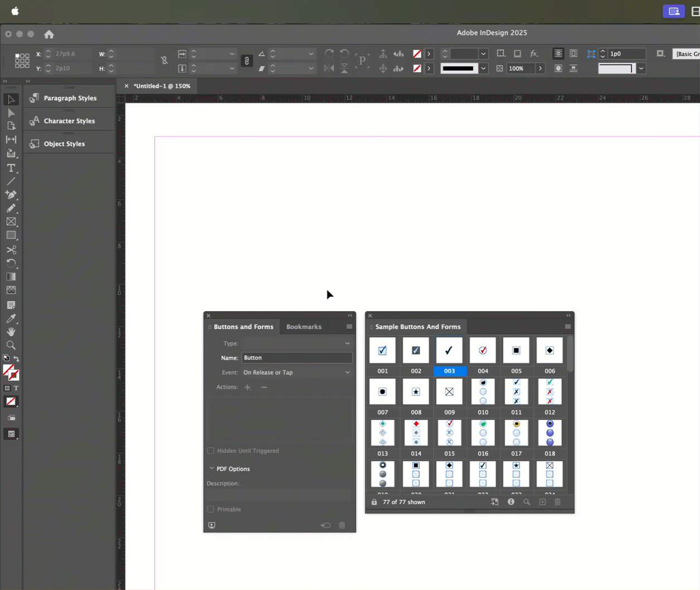
Task: Click the Home icon
Action: [49, 34]
